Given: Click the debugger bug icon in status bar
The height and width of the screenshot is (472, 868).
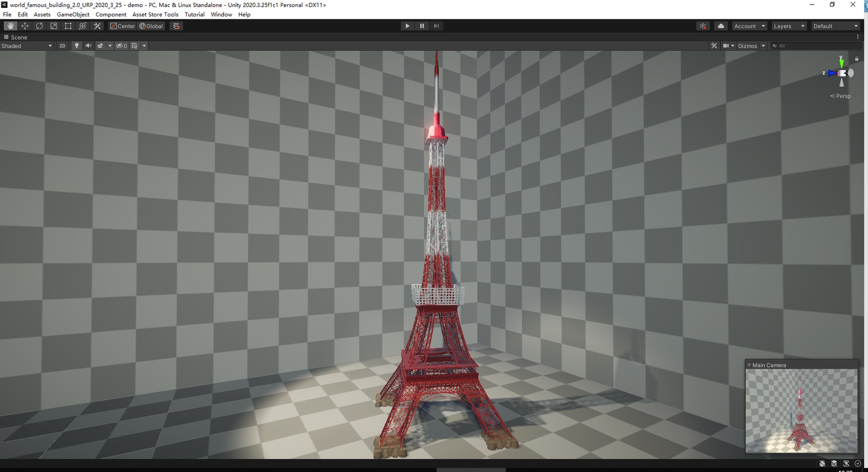Looking at the screenshot, I should (822, 463).
